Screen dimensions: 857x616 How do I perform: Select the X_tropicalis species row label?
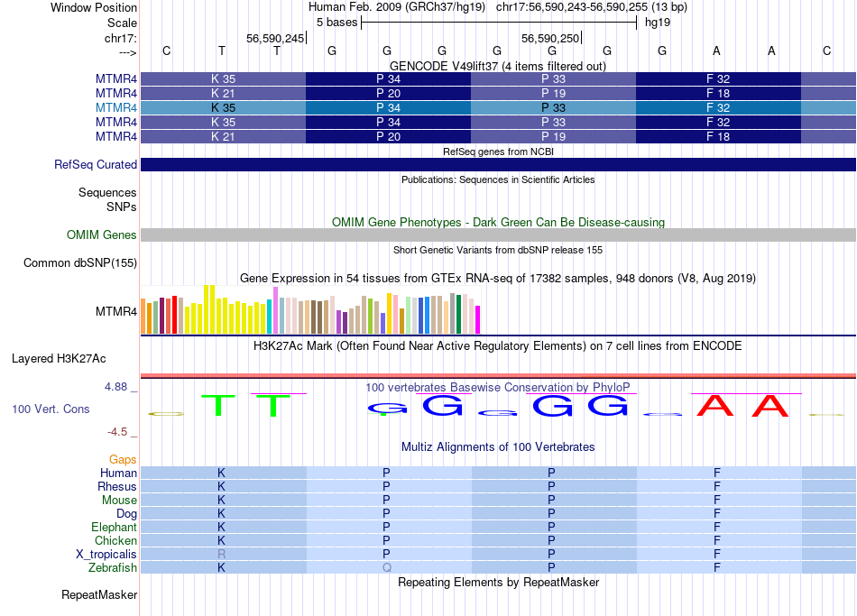point(106,555)
